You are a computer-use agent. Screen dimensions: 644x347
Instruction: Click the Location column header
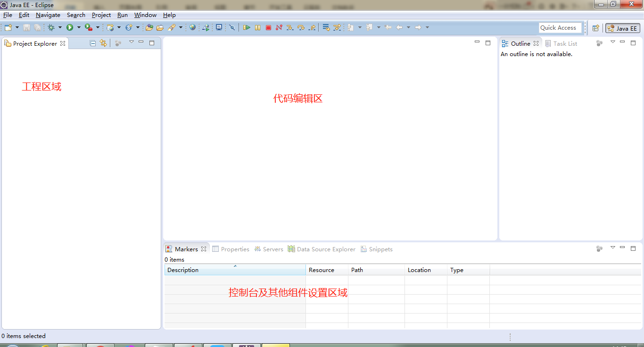[x=426, y=270]
